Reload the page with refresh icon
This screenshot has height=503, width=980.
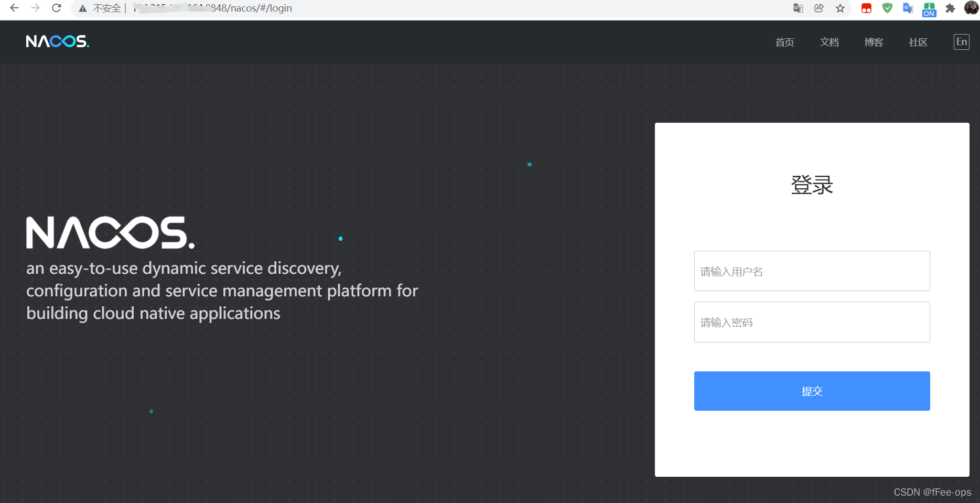pyautogui.click(x=57, y=8)
